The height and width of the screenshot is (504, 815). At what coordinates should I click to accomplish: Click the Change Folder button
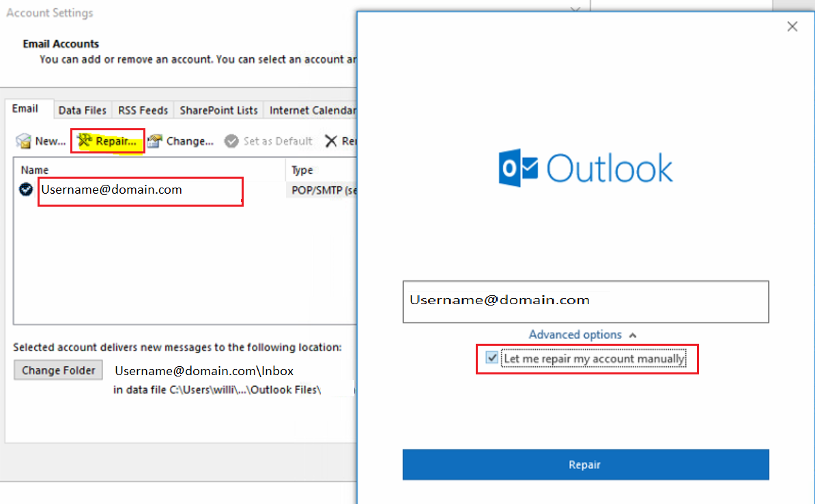click(58, 370)
